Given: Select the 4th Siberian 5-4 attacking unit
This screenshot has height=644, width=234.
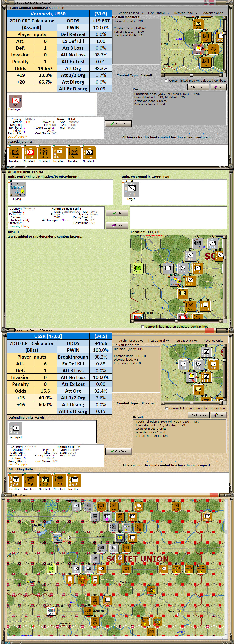Looking at the screenshot, I should [x=30, y=153].
